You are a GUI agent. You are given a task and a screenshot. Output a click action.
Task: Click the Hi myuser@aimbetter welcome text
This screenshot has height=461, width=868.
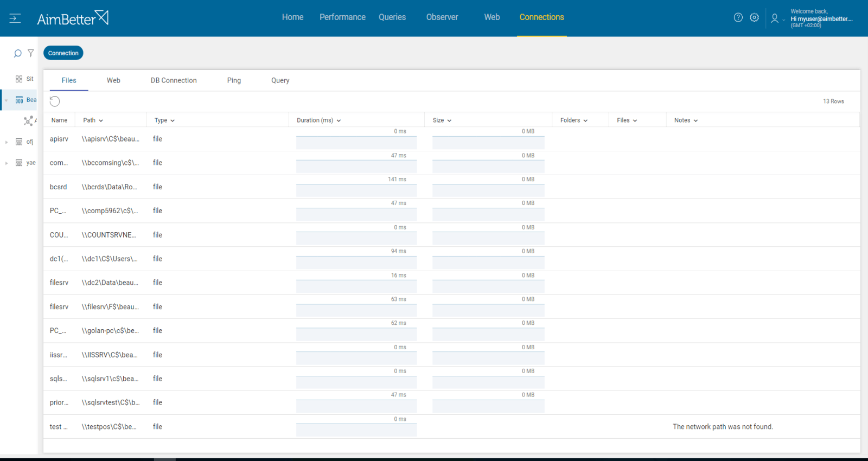pyautogui.click(x=821, y=18)
